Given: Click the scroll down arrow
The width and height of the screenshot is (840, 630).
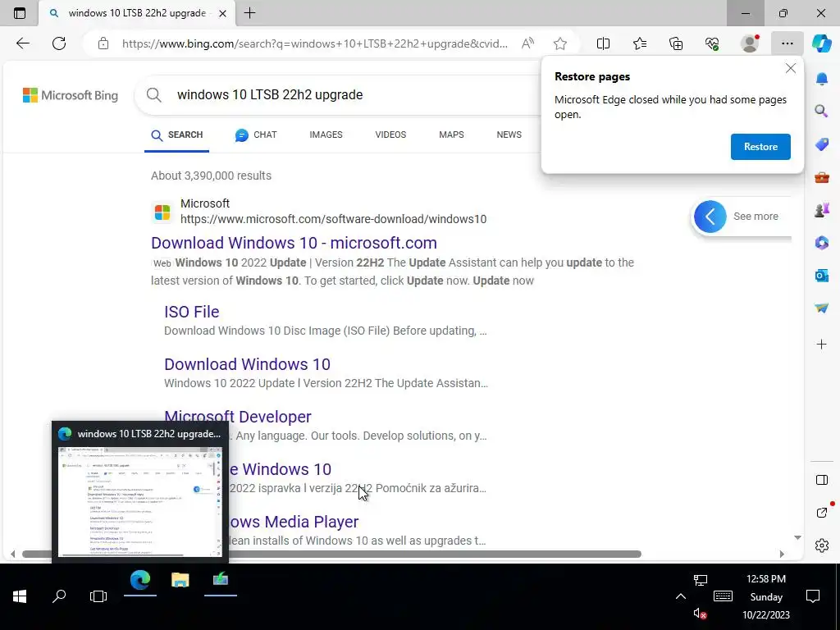Looking at the screenshot, I should (797, 537).
